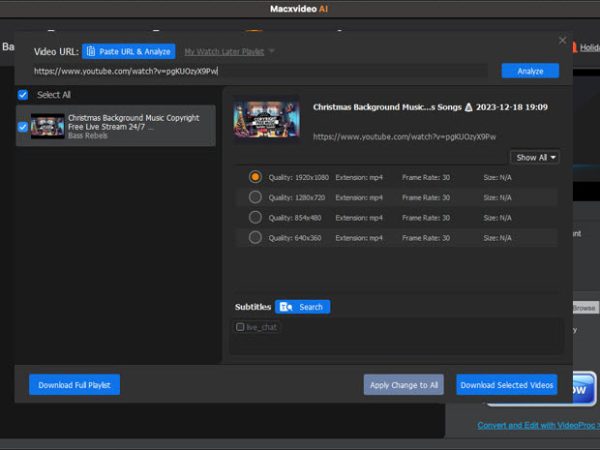
Task: Click the blue Analyze button
Action: (x=530, y=71)
